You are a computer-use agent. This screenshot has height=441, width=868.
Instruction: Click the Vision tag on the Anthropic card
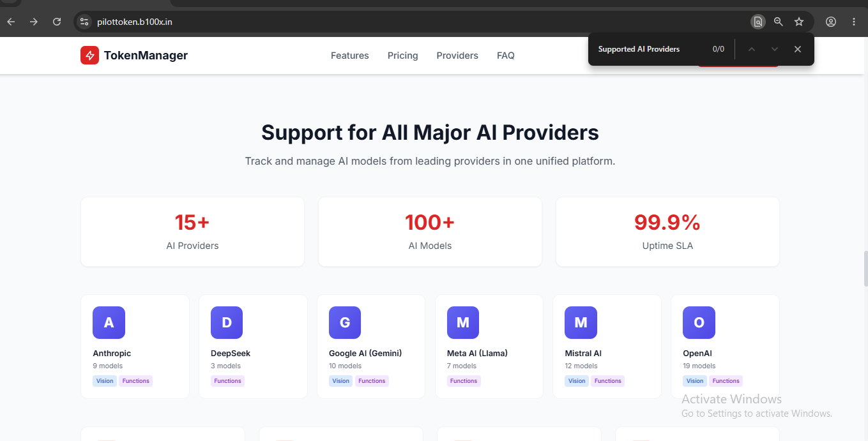click(x=105, y=381)
